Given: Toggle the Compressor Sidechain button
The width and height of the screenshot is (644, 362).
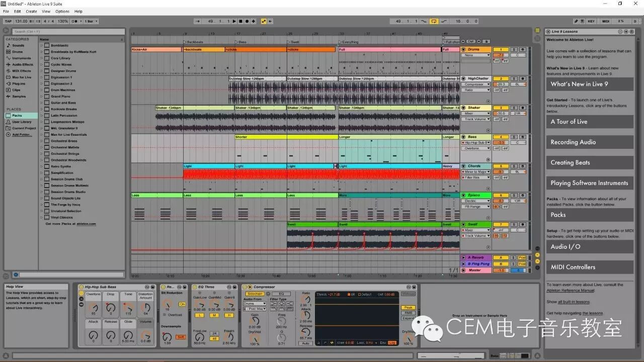Looking at the screenshot, I should (255, 294).
